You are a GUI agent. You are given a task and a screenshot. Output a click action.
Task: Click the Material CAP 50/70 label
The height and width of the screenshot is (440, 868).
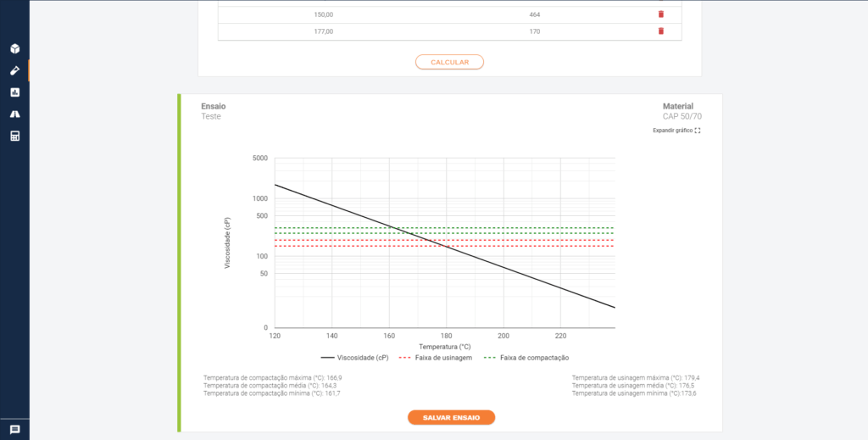tap(681, 111)
